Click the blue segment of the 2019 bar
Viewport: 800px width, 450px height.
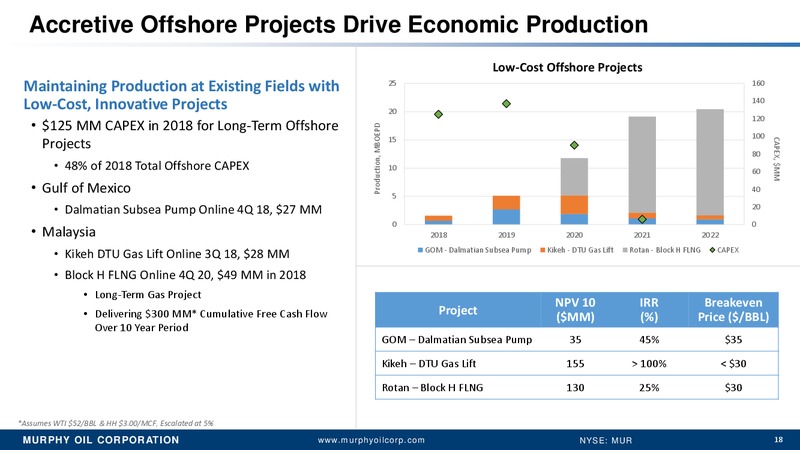point(506,216)
